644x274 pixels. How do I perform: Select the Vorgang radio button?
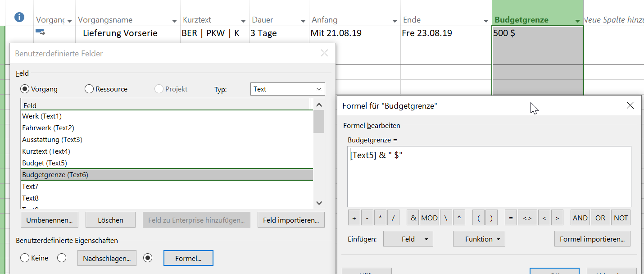pyautogui.click(x=25, y=89)
